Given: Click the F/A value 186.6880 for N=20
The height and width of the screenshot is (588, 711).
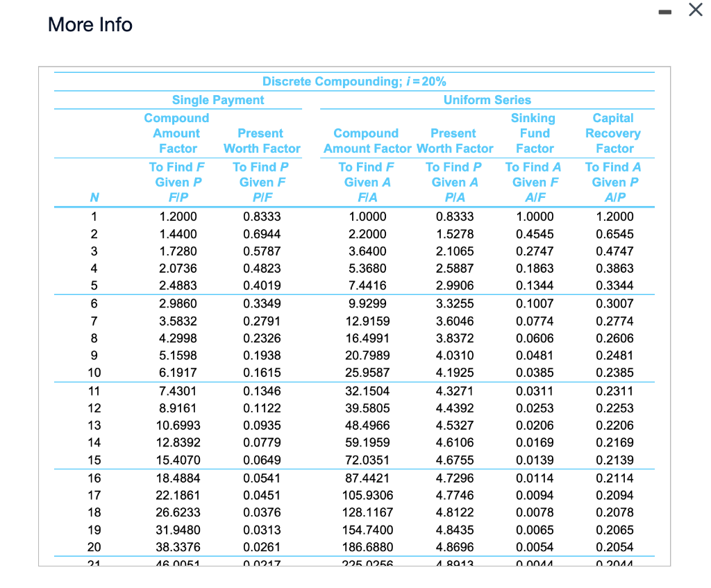Looking at the screenshot, I should click(x=367, y=547).
